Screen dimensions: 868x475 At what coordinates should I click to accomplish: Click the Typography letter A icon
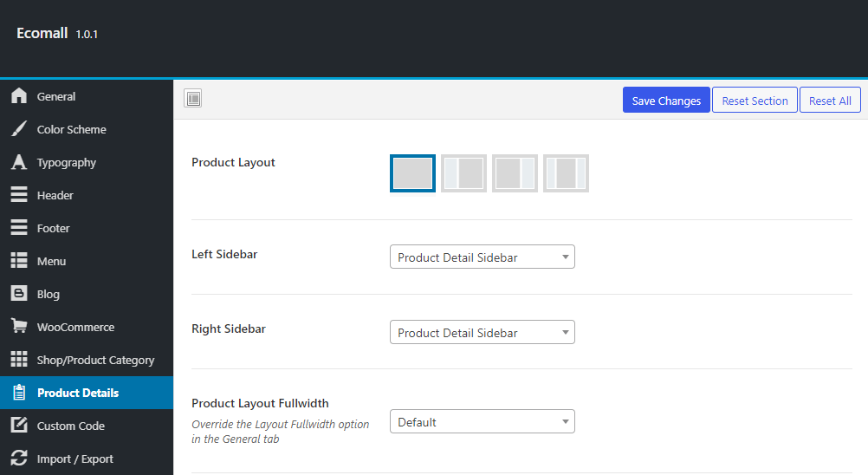pos(19,161)
